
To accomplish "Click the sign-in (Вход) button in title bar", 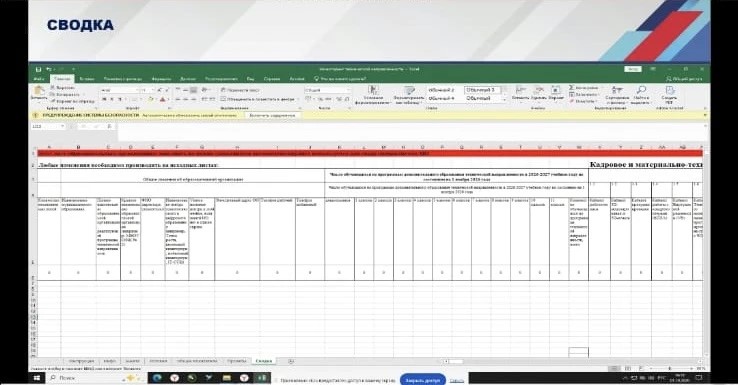I will (633, 69).
